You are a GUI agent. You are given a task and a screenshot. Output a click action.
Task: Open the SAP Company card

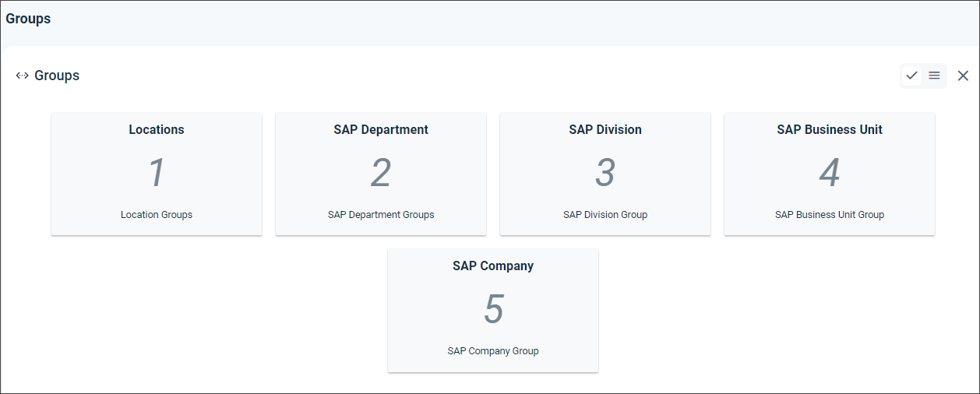coord(493,310)
